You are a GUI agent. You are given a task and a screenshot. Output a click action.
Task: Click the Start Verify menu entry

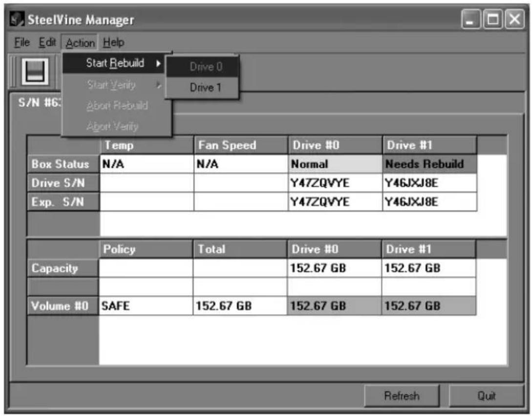tap(115, 85)
